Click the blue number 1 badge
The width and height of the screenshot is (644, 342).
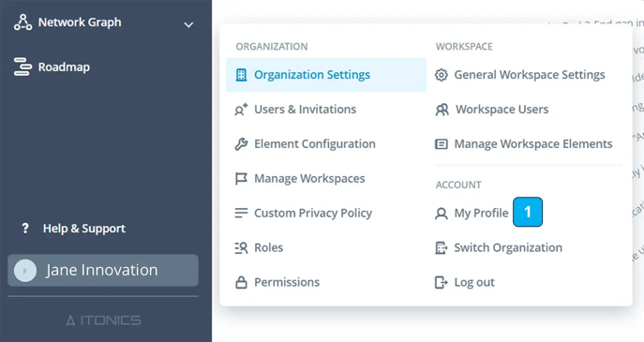[528, 212]
